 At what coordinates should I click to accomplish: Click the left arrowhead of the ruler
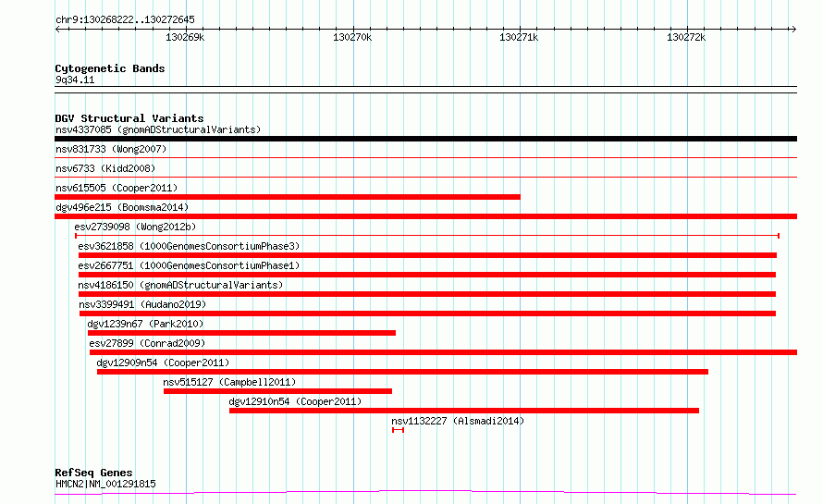tap(57, 29)
